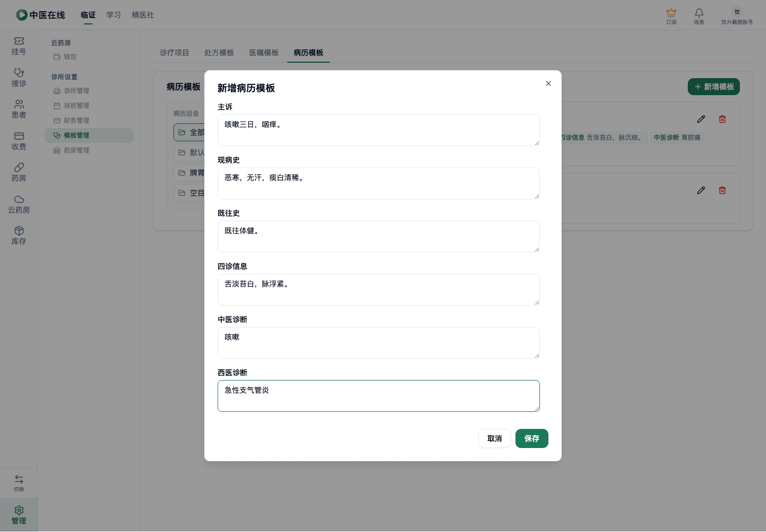766x532 pixels.
Task: Click the 取消 button
Action: click(495, 438)
